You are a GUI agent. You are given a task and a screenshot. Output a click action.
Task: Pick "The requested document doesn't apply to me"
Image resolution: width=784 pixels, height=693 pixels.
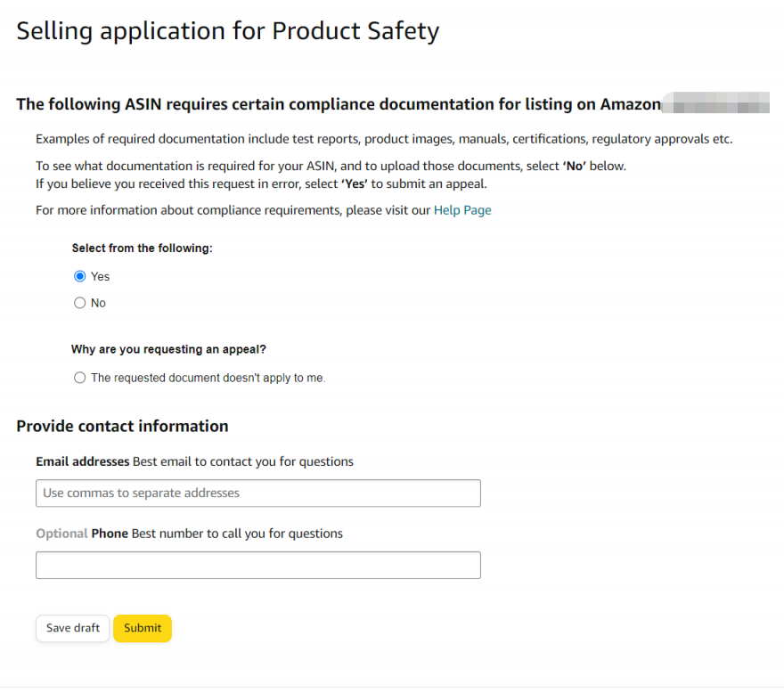tap(80, 378)
